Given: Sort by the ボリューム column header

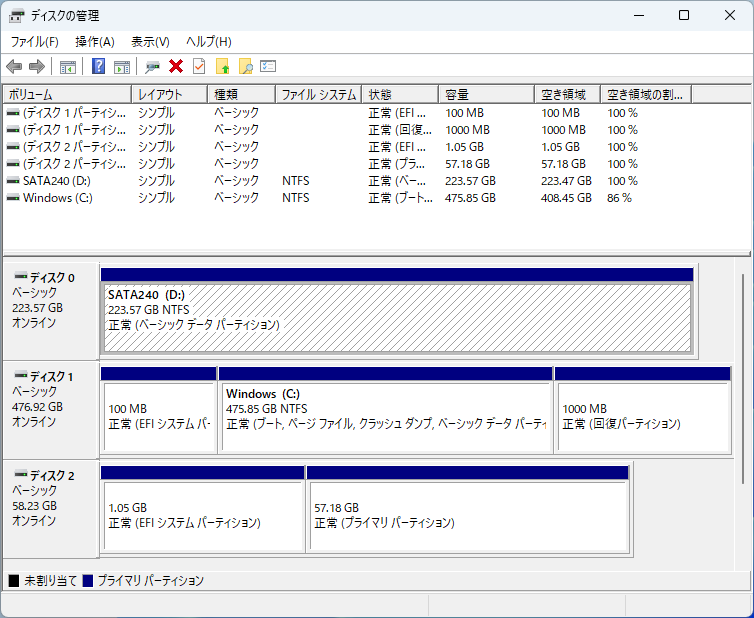Looking at the screenshot, I should point(67,94).
